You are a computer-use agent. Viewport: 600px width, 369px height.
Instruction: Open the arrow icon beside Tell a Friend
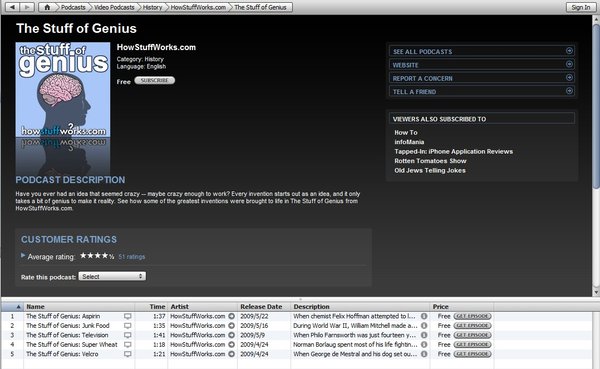click(569, 91)
